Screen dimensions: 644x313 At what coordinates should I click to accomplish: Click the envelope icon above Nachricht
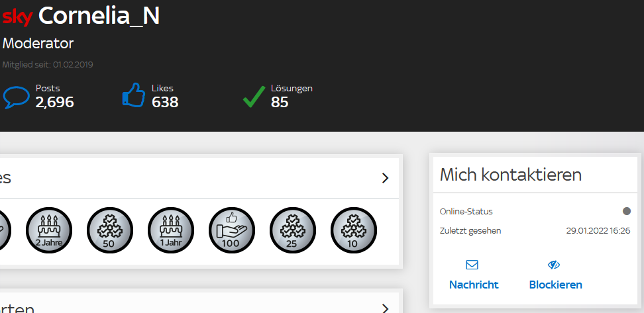[x=472, y=265]
